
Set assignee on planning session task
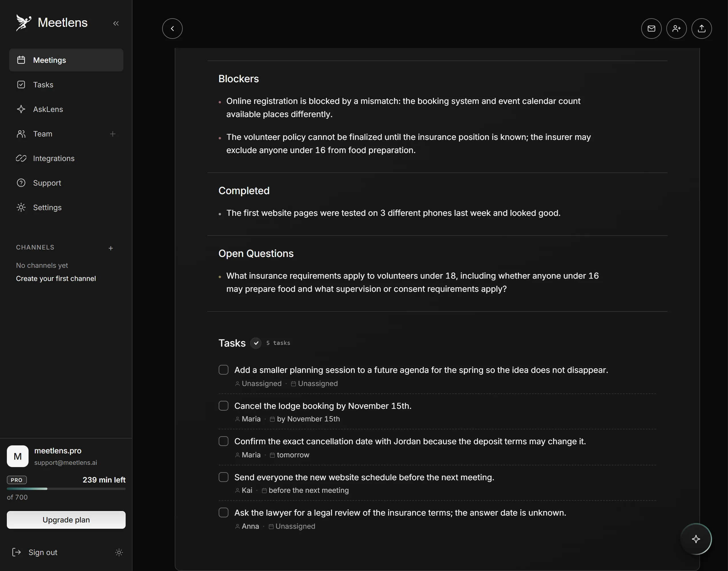tap(258, 383)
